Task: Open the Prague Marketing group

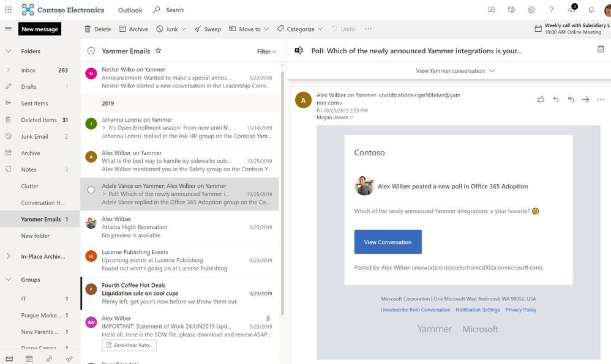Action: tap(40, 315)
